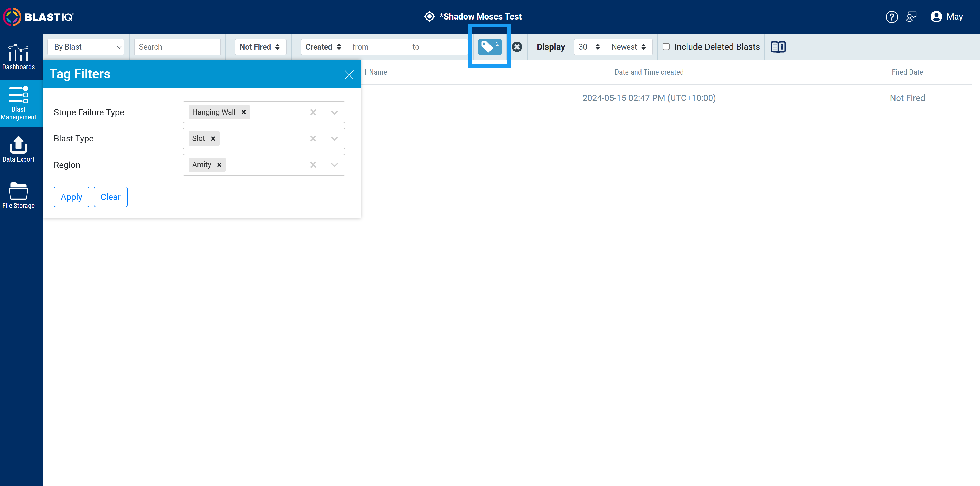Remove the Slot tag
980x486 pixels.
[213, 138]
